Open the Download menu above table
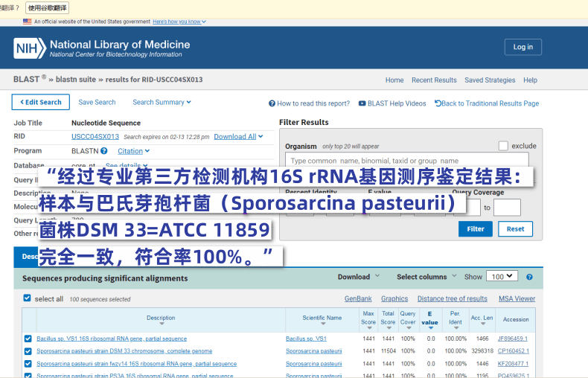 click(x=359, y=277)
